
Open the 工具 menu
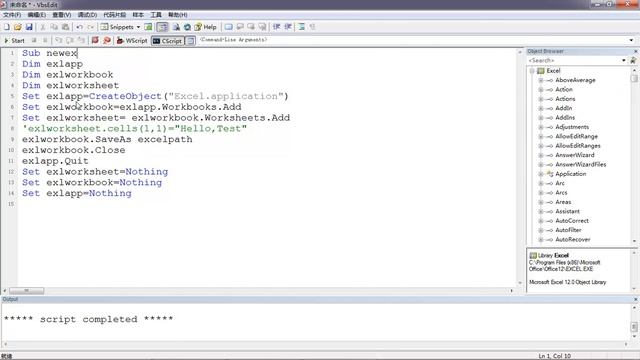[x=156, y=15]
